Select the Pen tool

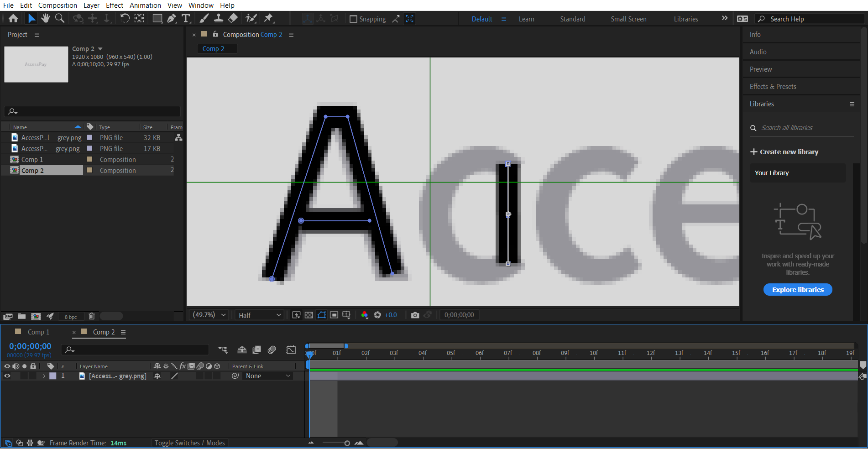(172, 18)
